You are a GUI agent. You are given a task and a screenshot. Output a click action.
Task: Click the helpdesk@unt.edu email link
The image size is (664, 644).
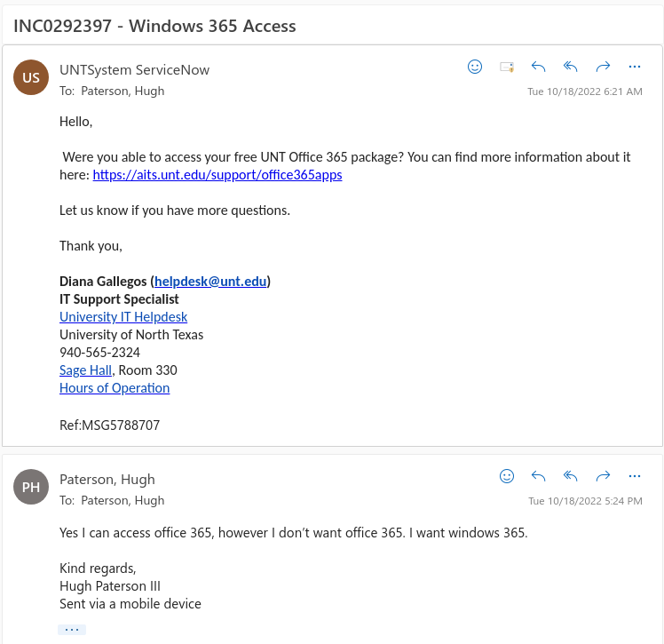tap(210, 282)
